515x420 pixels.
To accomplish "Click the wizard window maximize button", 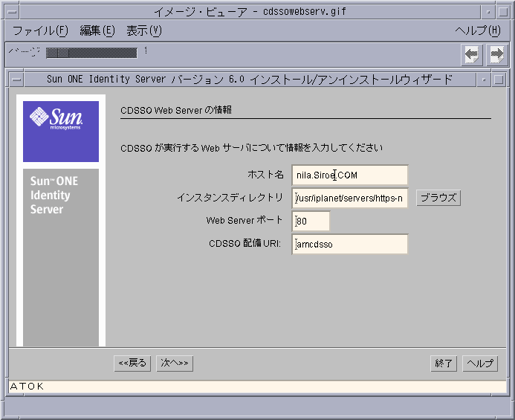I will [499, 80].
